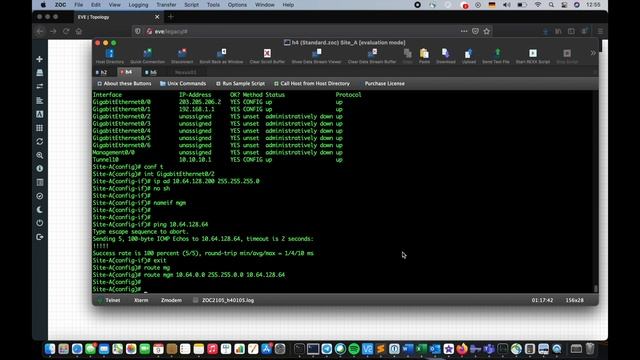
Task: Click Start REXX Script icon
Action: point(533,56)
